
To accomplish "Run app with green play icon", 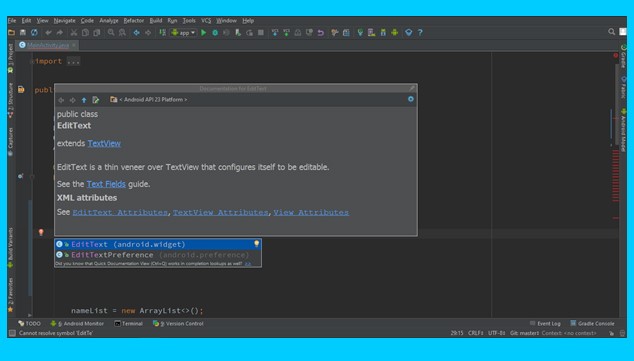I will (x=204, y=32).
